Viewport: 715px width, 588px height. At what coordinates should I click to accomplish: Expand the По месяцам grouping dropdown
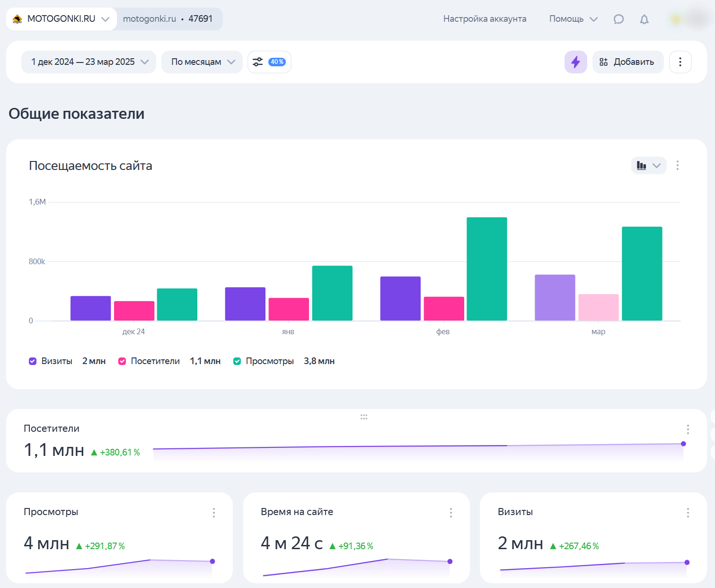tap(202, 62)
